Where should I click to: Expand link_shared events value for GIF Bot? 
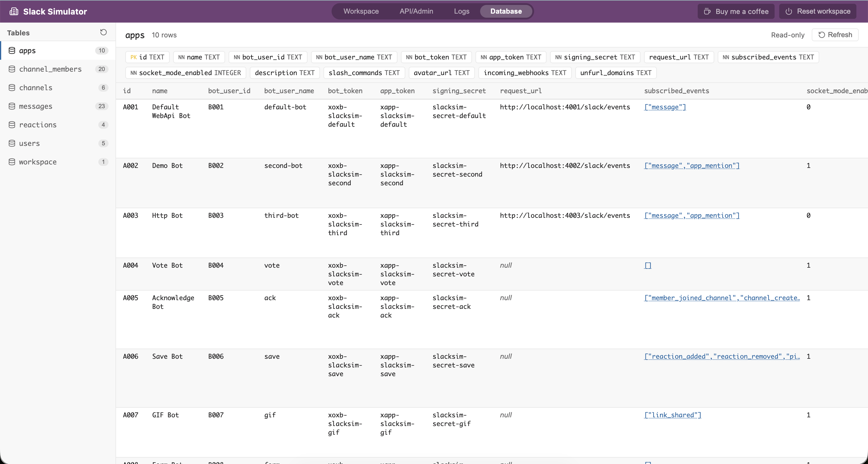coord(672,415)
